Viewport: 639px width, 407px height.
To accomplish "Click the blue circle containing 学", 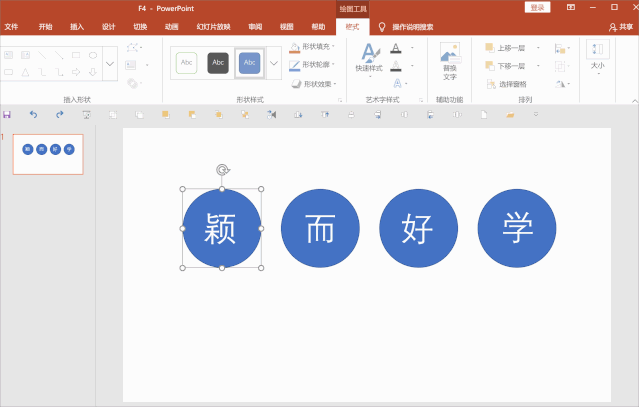I will [x=516, y=228].
